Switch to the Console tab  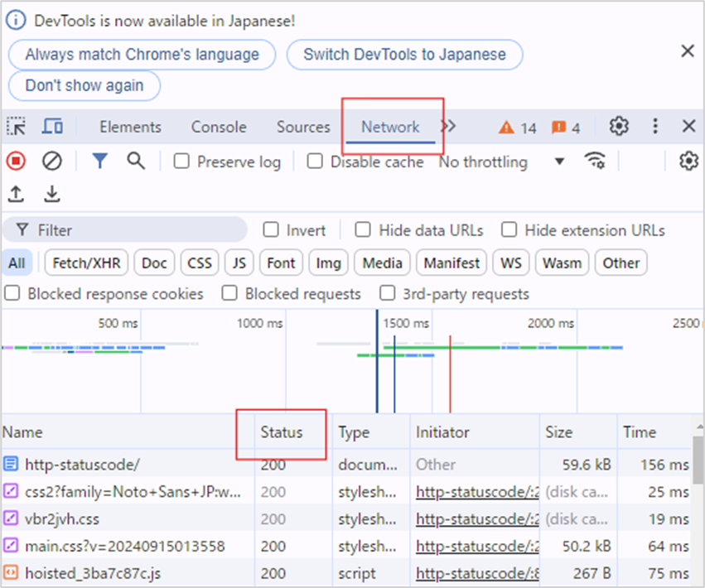[219, 127]
